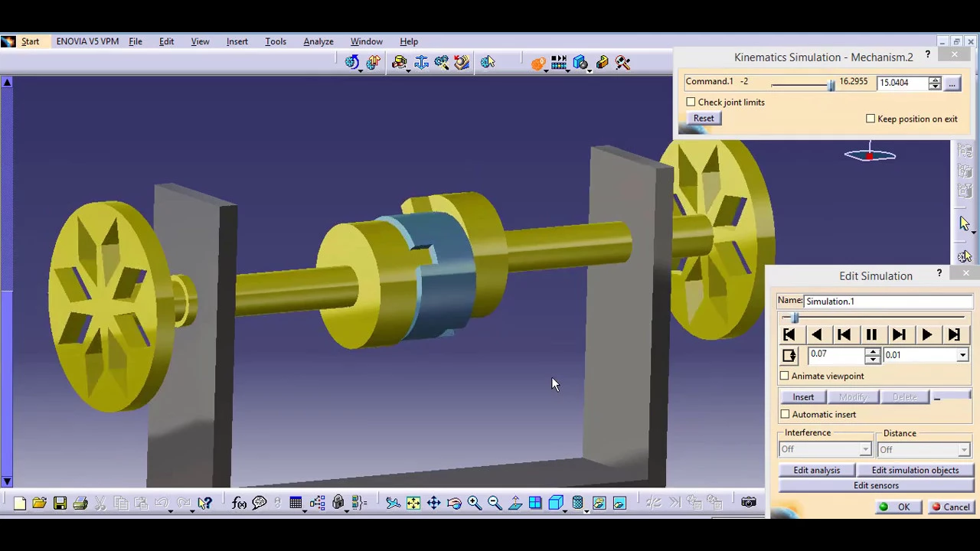Change loop mode button in Edit Simulation
This screenshot has height=551, width=980.
(x=789, y=356)
